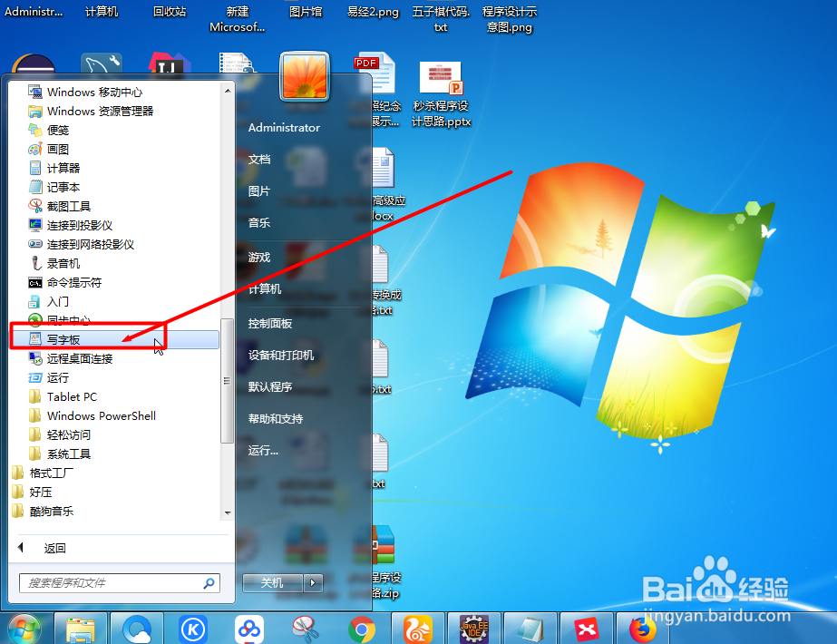The width and height of the screenshot is (837, 644).
Task: Open 音乐 in Start menu
Action: [x=259, y=222]
